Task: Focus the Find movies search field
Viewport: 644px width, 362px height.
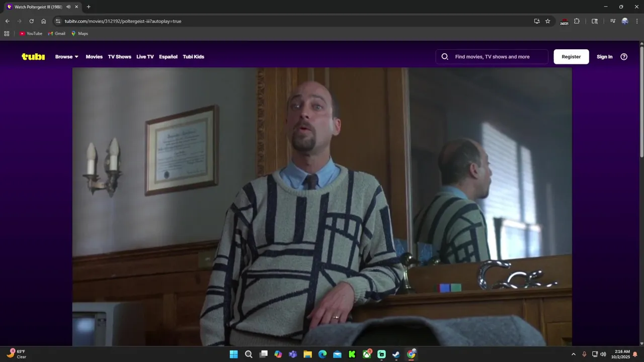Action: 492,57
